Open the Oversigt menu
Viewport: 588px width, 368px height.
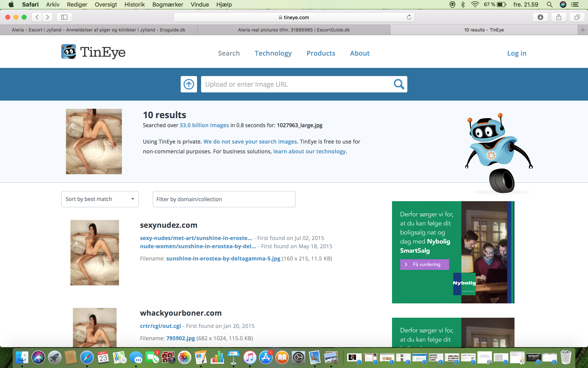click(x=106, y=4)
